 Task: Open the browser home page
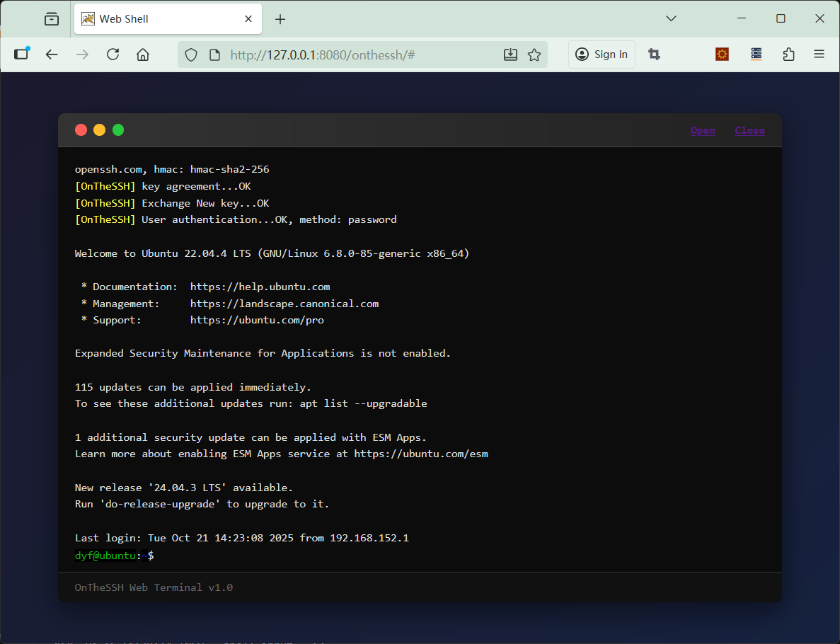point(143,54)
